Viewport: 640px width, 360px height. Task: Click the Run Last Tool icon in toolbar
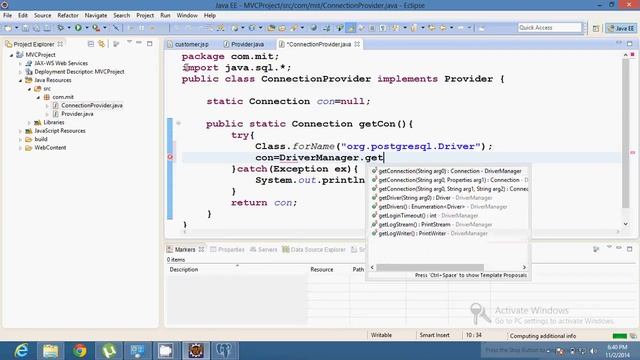point(96,28)
